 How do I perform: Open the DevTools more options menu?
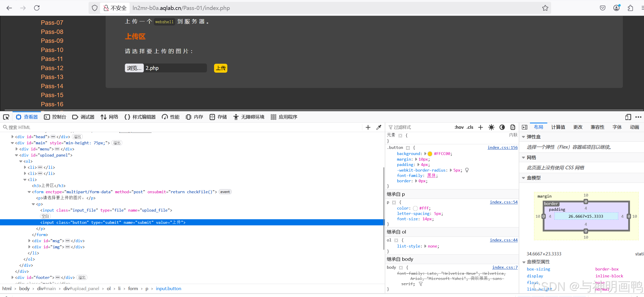click(x=638, y=117)
